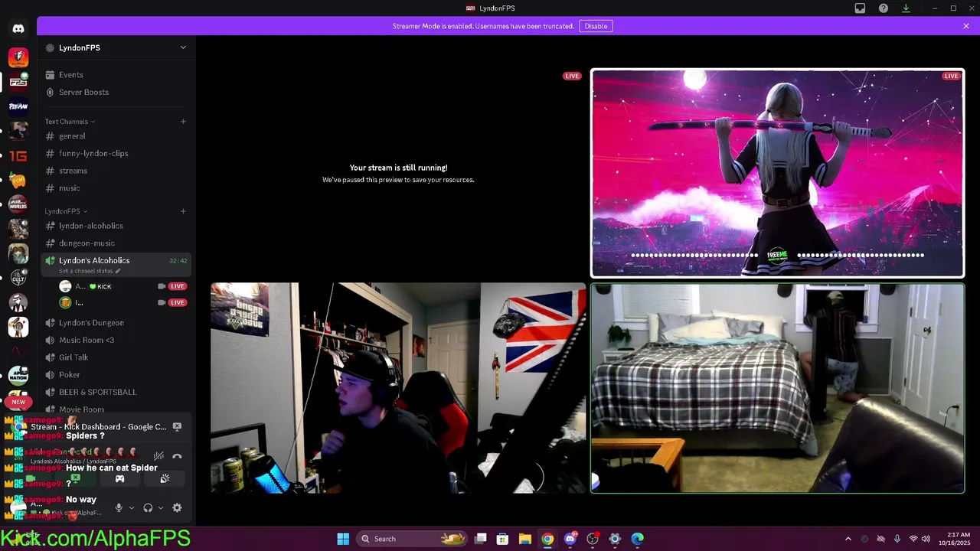The width and height of the screenshot is (980, 551).
Task: Toggle screen share button
Action: pyautogui.click(x=75, y=479)
